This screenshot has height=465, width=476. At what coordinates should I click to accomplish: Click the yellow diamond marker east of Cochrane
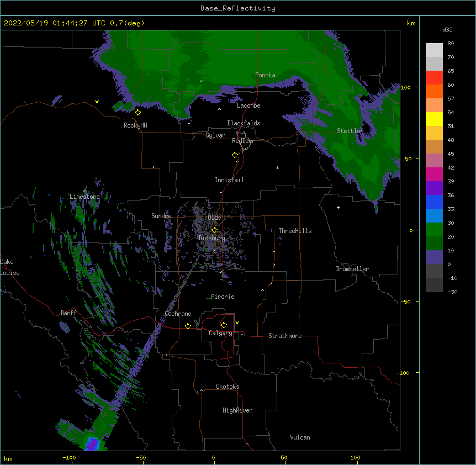click(x=188, y=326)
